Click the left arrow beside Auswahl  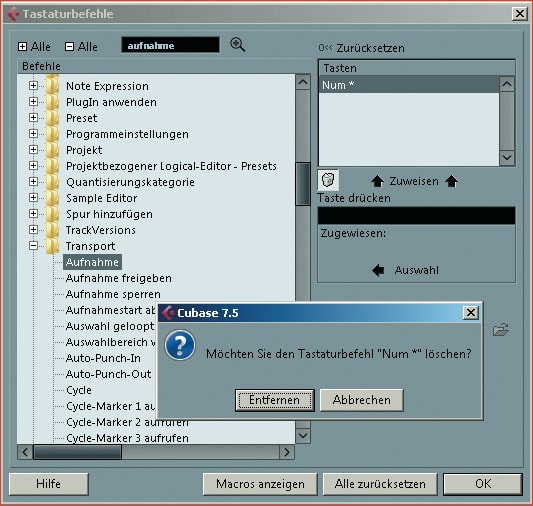(x=378, y=271)
